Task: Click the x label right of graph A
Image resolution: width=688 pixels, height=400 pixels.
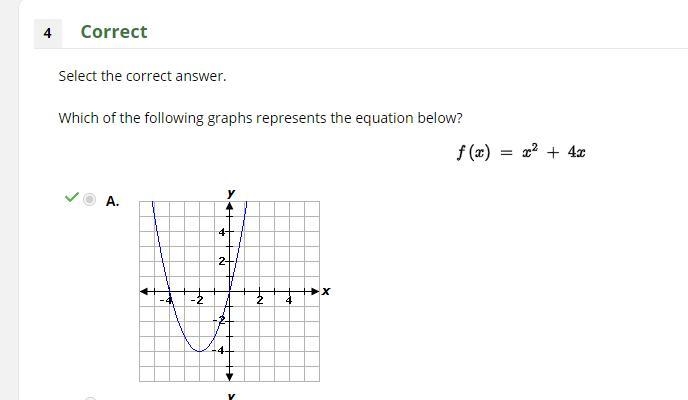Action: (326, 291)
